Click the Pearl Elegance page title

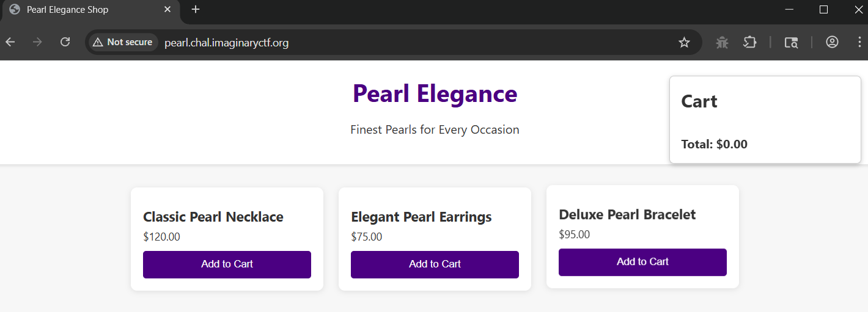(435, 93)
